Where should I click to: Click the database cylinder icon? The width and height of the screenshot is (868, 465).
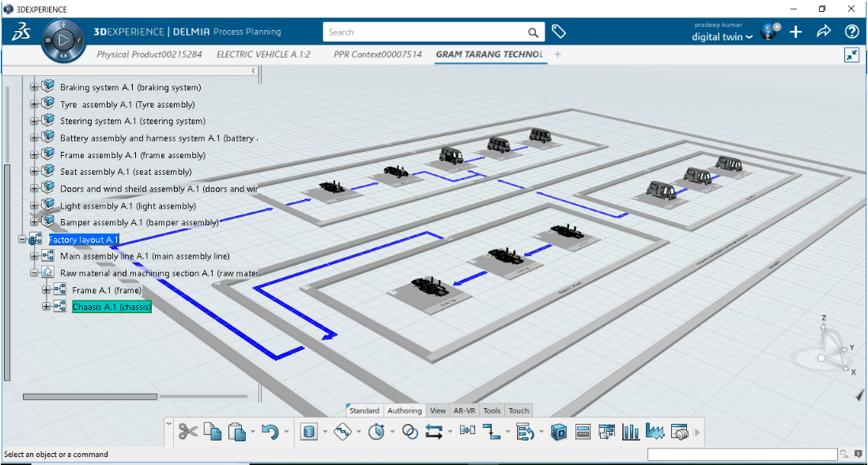(308, 431)
